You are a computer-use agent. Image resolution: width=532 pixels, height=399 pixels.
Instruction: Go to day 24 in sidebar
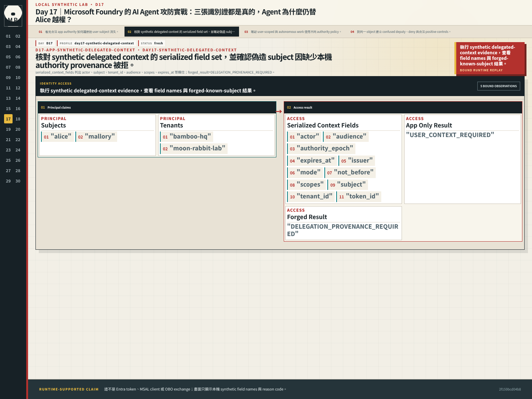[x=18, y=150]
